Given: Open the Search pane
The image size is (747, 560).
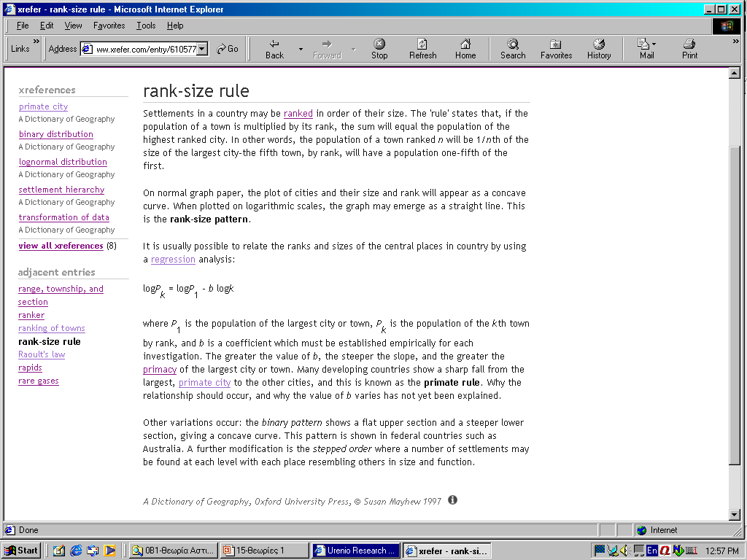Looking at the screenshot, I should tap(513, 49).
